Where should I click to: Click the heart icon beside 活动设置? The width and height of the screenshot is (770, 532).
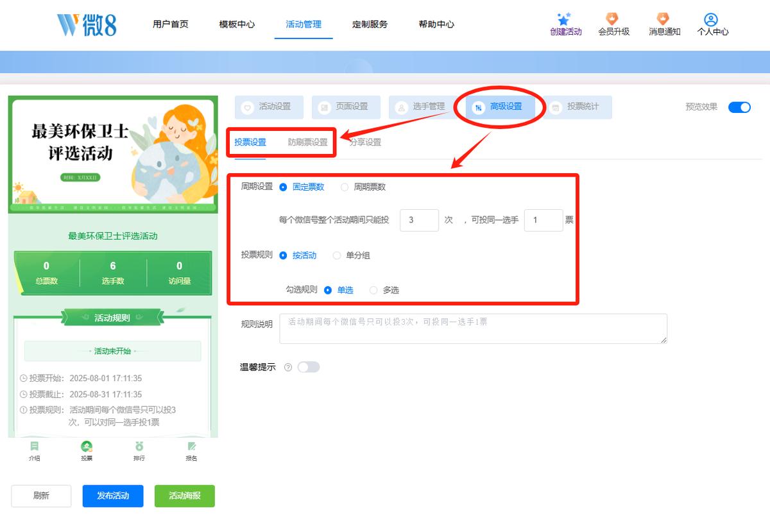point(248,107)
